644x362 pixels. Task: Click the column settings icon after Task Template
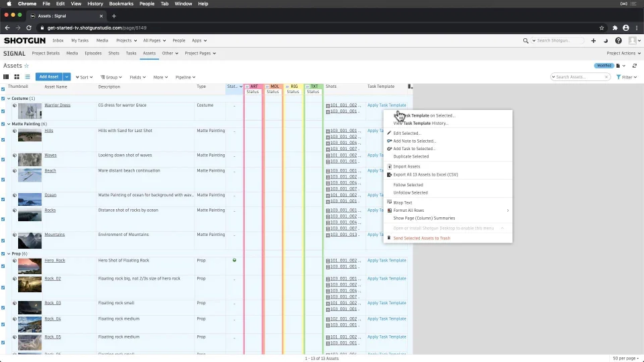(x=410, y=86)
